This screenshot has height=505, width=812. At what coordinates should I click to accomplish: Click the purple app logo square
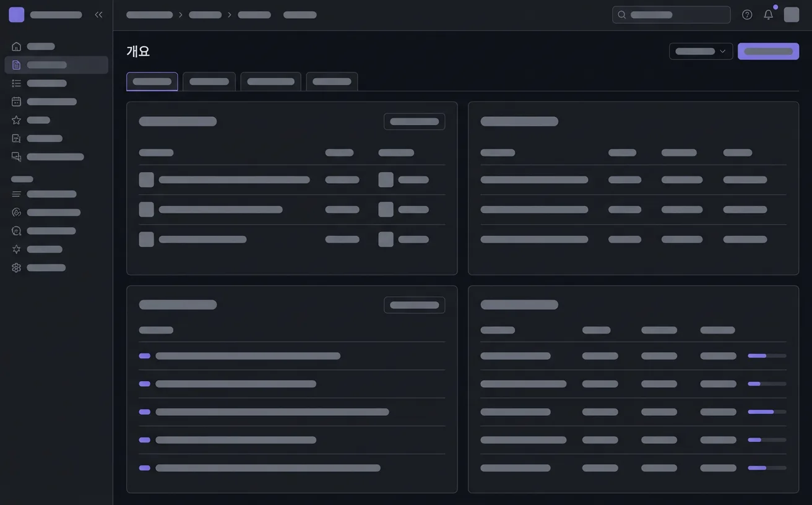pyautogui.click(x=17, y=15)
